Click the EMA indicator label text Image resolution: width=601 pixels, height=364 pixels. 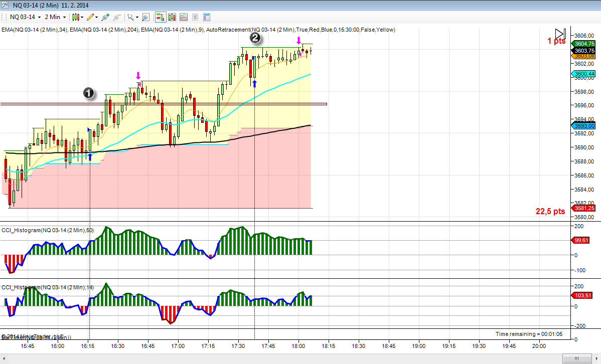pyautogui.click(x=198, y=30)
